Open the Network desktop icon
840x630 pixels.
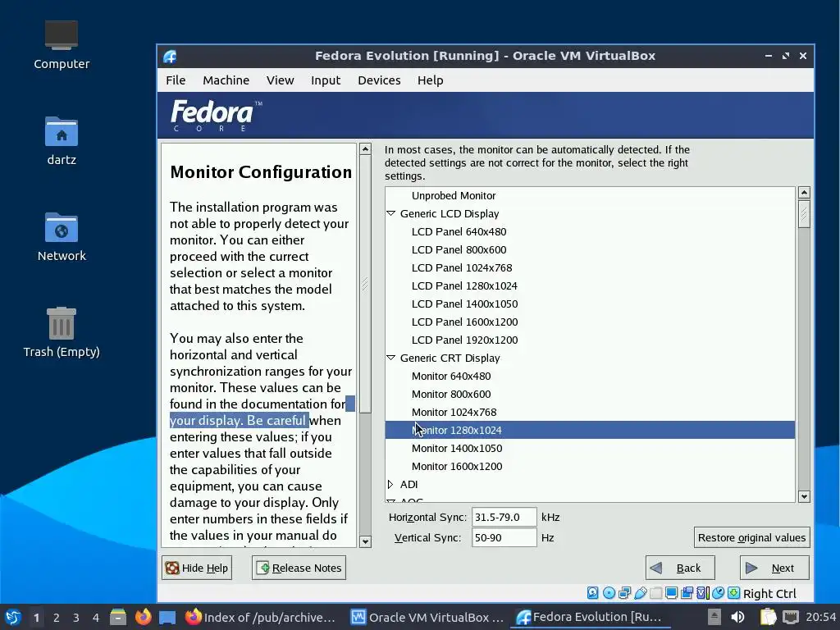[62, 237]
